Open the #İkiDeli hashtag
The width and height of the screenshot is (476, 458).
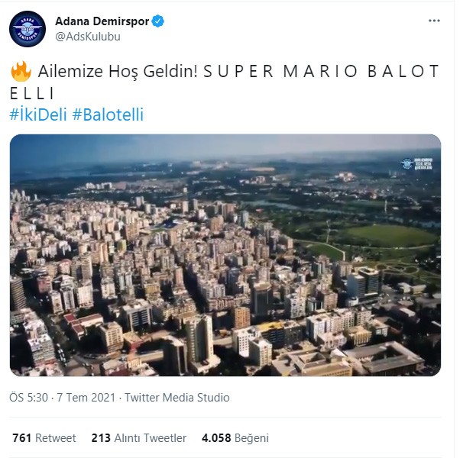tap(37, 114)
